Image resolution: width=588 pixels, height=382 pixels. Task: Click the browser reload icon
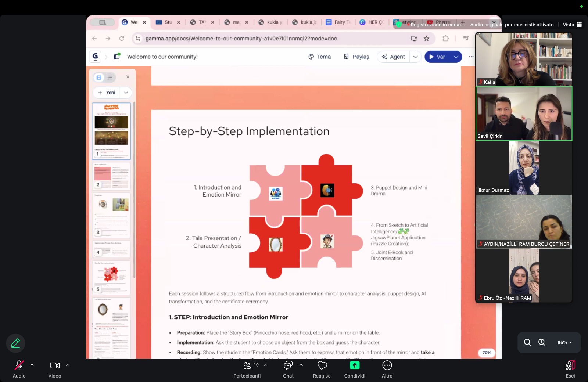click(x=122, y=38)
